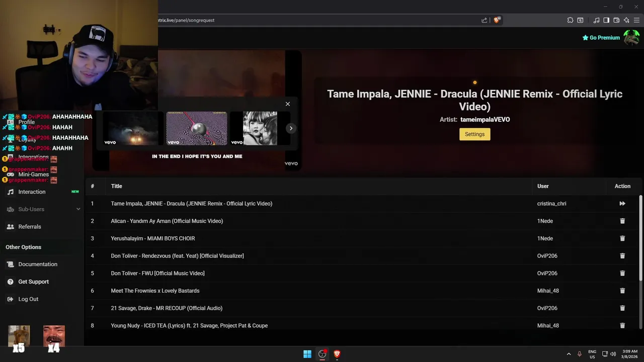
Task: Select the 21 Savage, Drake - MR RECOUP title
Action: (167, 308)
